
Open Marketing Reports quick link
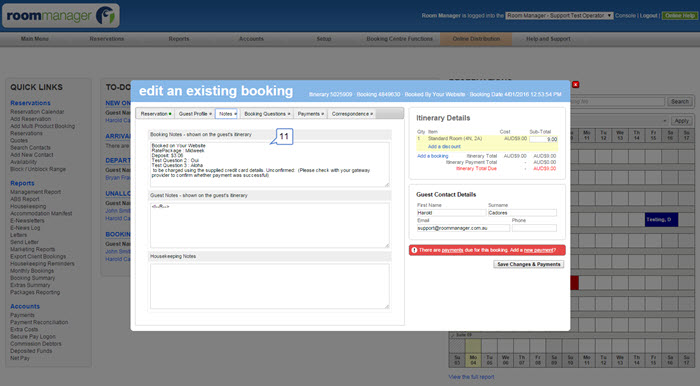[x=33, y=249]
